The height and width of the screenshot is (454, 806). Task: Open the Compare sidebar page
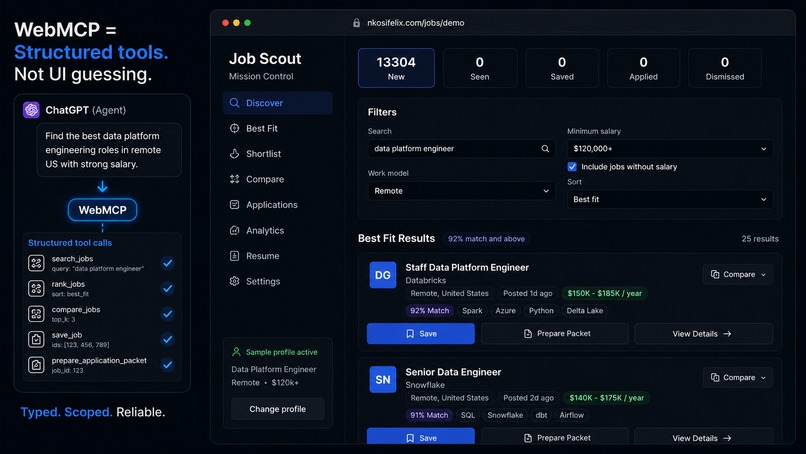tap(278, 179)
